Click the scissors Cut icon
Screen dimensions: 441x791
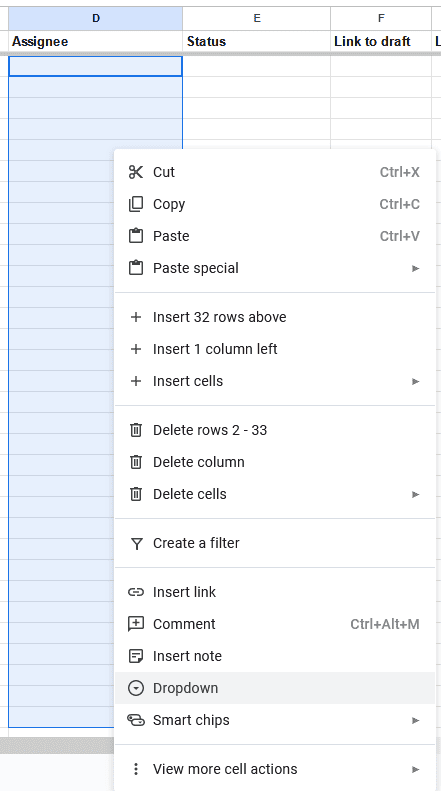(136, 172)
